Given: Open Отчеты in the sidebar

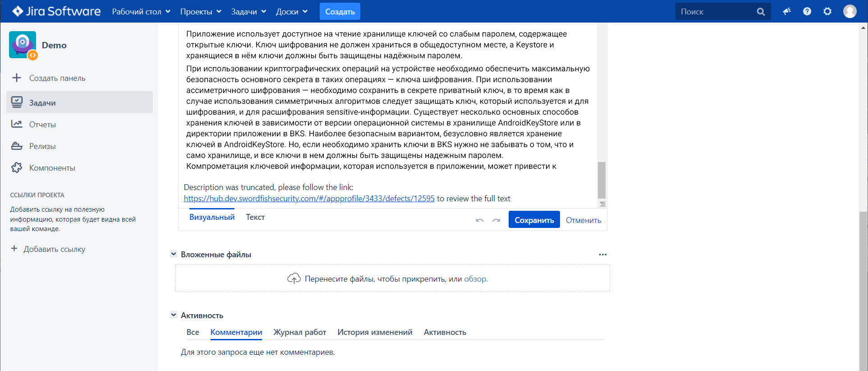Looking at the screenshot, I should (42, 125).
